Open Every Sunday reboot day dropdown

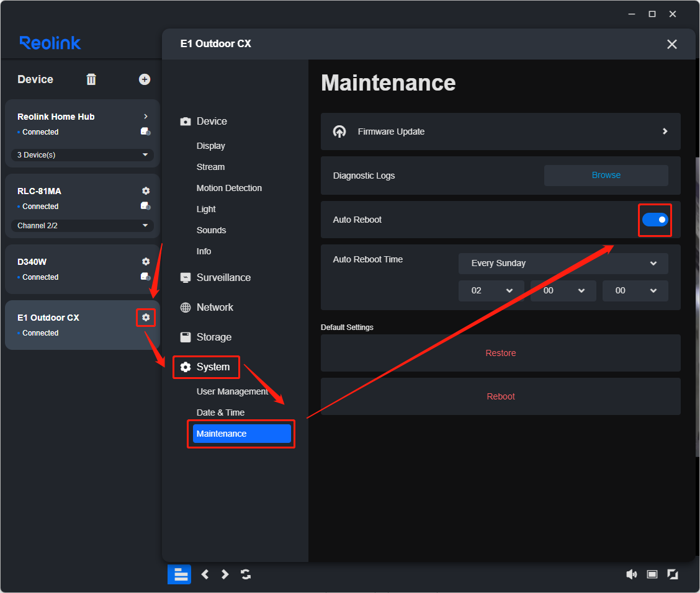pos(563,263)
